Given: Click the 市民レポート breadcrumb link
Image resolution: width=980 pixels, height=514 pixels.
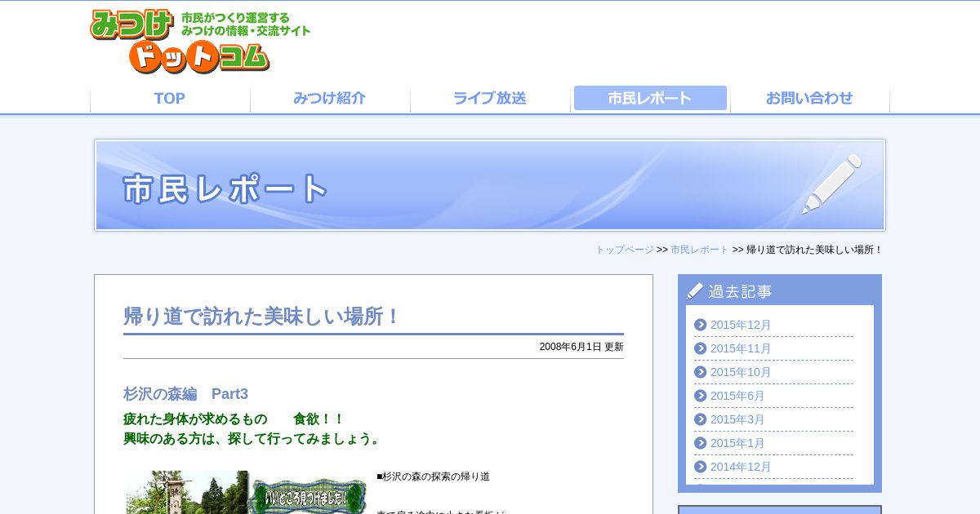Looking at the screenshot, I should point(700,250).
